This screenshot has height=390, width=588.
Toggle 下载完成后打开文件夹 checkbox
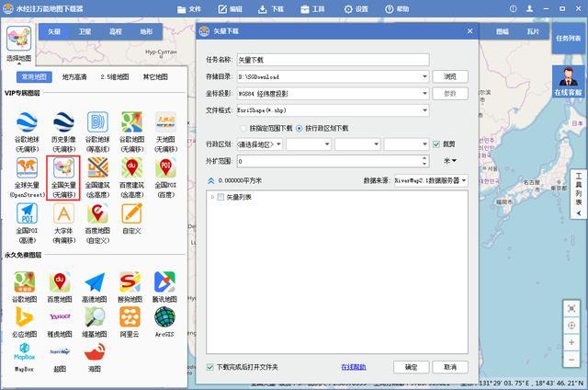[210, 367]
